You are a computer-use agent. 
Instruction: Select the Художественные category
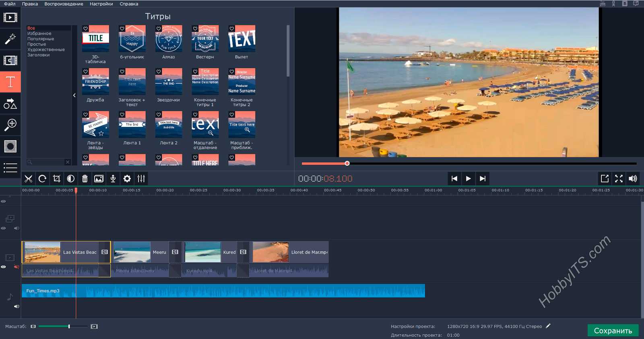pyautogui.click(x=49, y=50)
